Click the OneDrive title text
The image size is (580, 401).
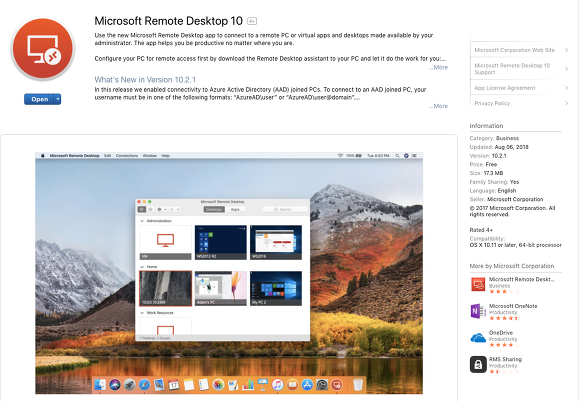pyautogui.click(x=500, y=333)
